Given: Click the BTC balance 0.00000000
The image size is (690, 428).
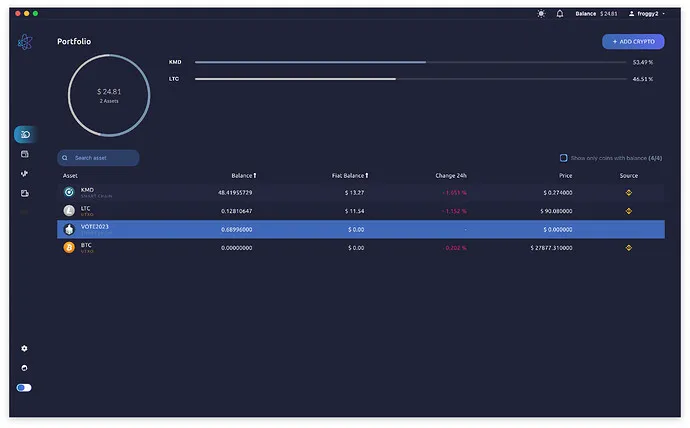Looking at the screenshot, I should pyautogui.click(x=236, y=248).
